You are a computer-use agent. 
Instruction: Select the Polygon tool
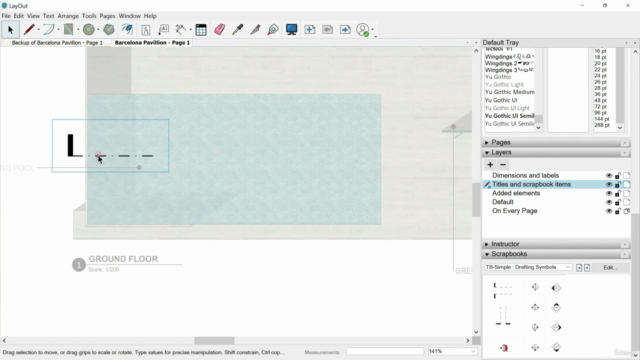(109, 29)
